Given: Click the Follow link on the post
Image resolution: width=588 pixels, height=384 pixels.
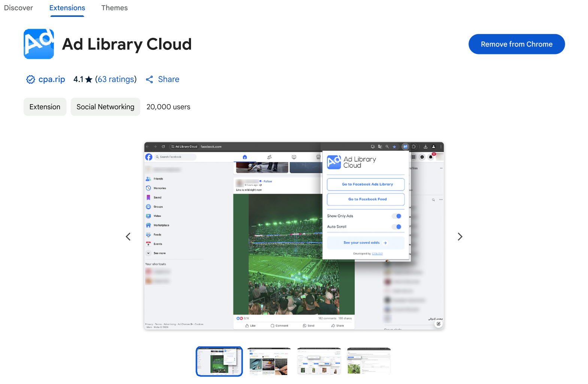Looking at the screenshot, I should click(x=268, y=181).
